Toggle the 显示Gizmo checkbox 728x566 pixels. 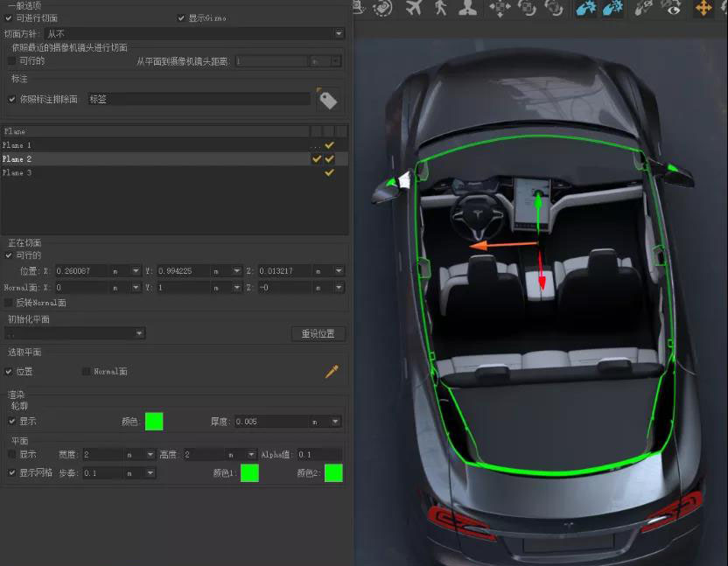tap(181, 18)
